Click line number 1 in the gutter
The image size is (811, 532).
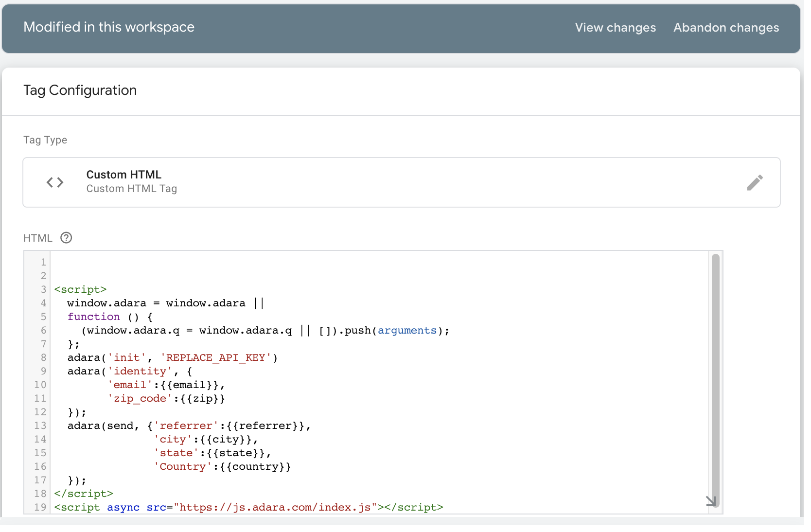coord(43,263)
